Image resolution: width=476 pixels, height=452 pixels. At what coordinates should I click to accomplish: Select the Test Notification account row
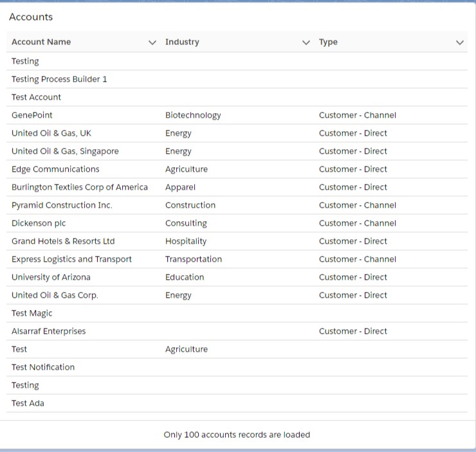[x=237, y=367]
